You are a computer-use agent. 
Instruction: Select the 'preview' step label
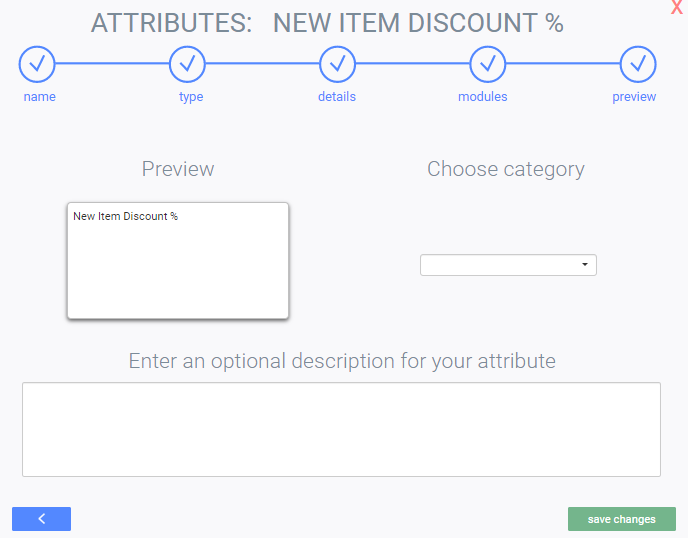634,97
